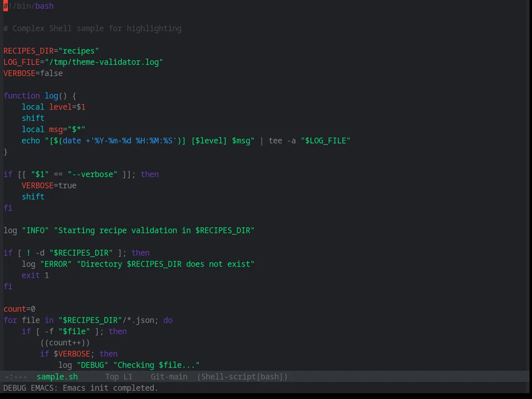
Task: Click the closing brace of log function
Action: point(5,152)
